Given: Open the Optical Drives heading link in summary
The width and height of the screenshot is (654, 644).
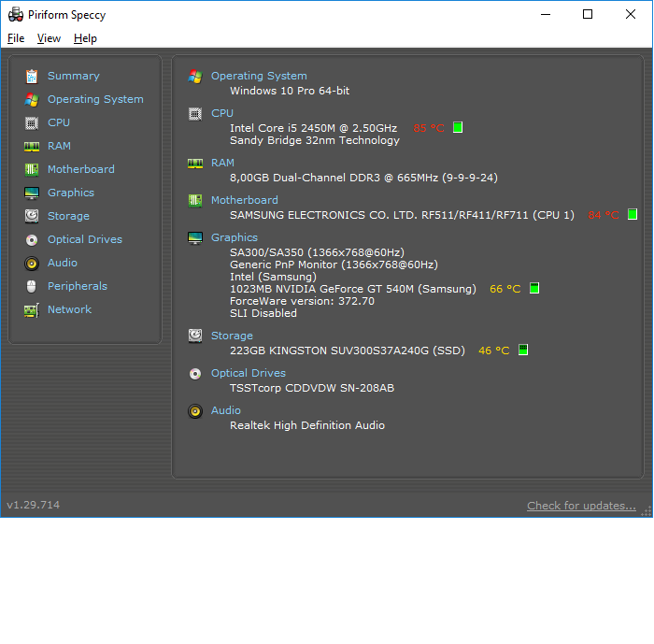Looking at the screenshot, I should point(249,373).
